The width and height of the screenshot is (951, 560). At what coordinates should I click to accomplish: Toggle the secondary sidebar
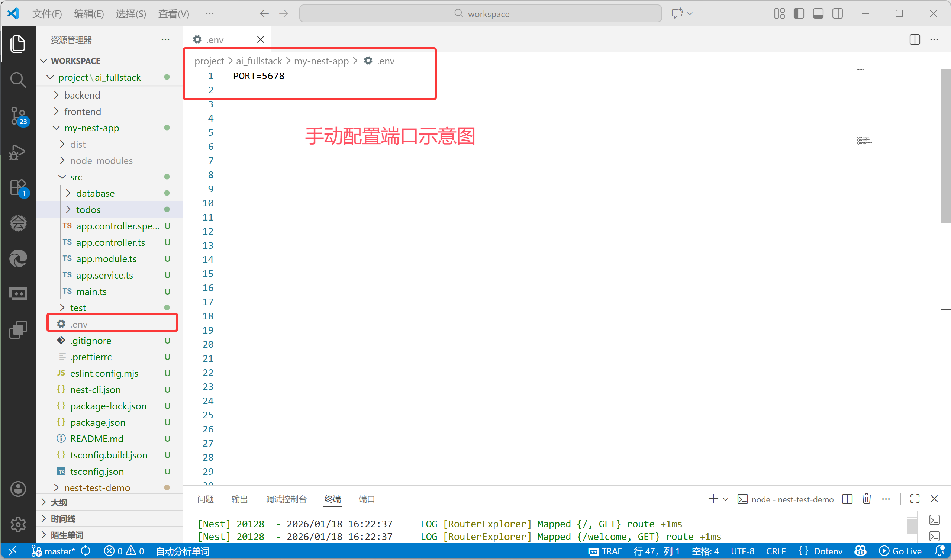point(837,14)
